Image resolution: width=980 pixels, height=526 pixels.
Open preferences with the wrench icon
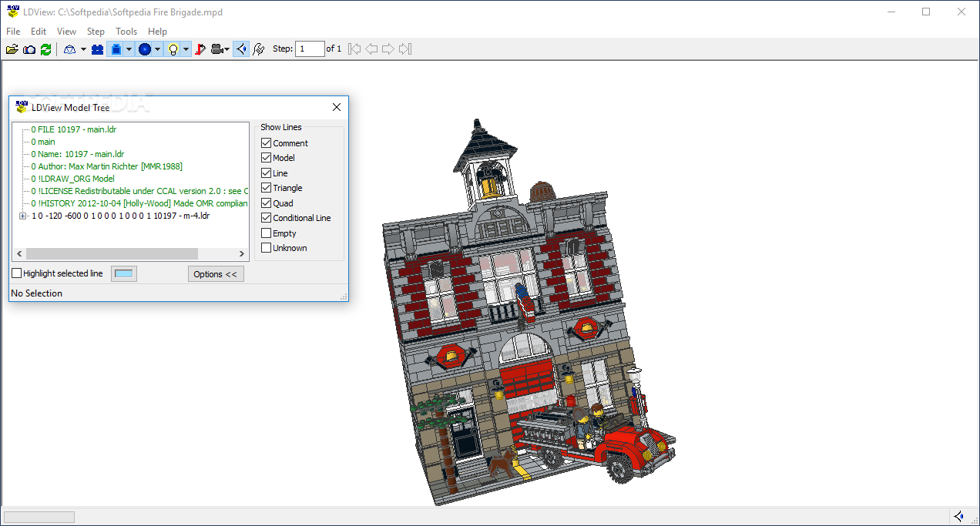pos(259,49)
